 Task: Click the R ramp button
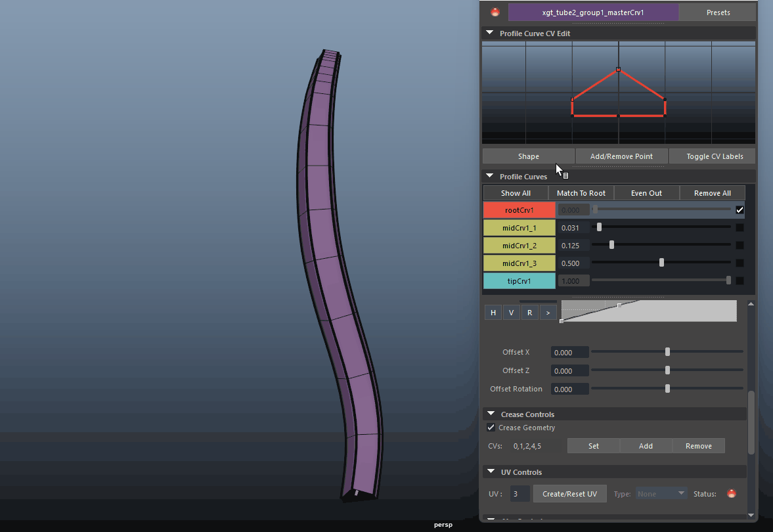[529, 313]
